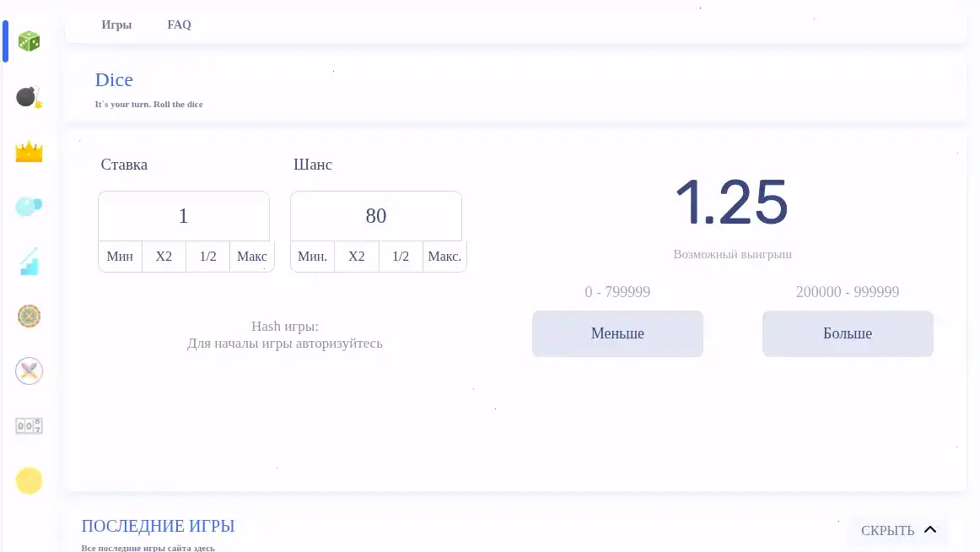Open the FAQ tab
The height and width of the screenshot is (552, 980).
click(x=179, y=24)
